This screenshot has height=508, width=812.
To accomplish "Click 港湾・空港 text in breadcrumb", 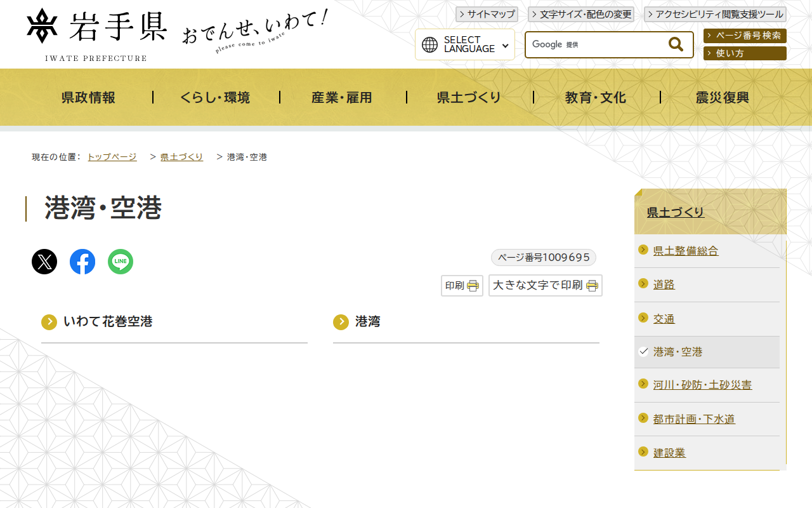I will click(x=247, y=157).
